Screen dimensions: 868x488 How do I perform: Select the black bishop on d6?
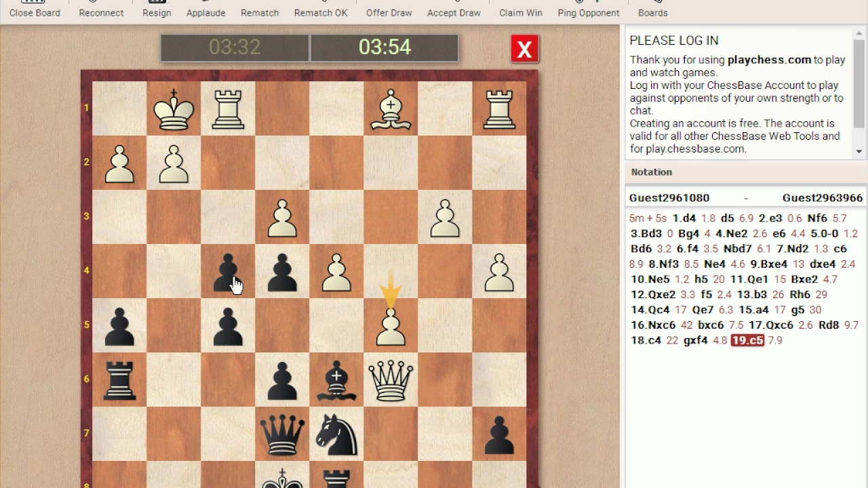pyautogui.click(x=336, y=381)
